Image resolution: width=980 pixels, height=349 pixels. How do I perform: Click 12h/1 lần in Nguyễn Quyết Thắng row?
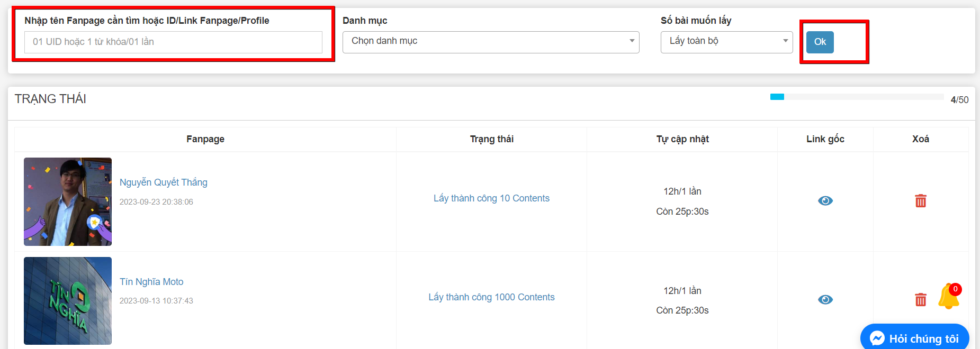coord(682,191)
